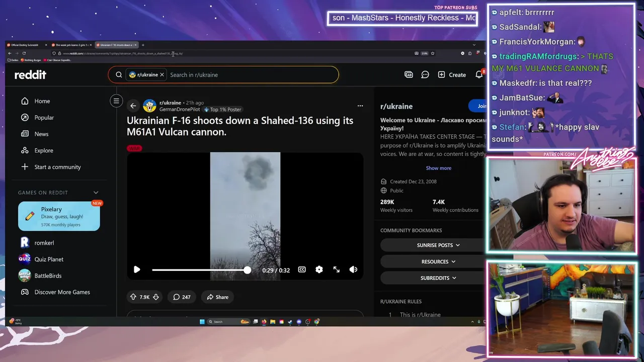
Task: Close the Ukrainian F-16 browser tab
Action: (x=135, y=45)
